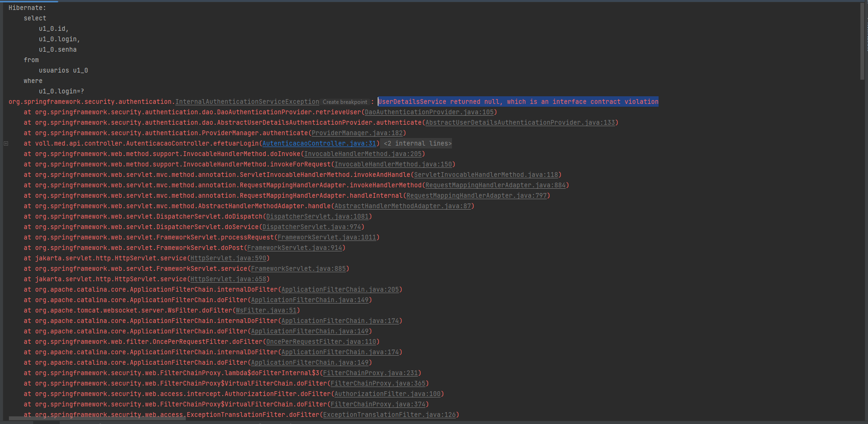Open FrameworkServlet.java:914 link
The image size is (868, 424).
click(295, 248)
